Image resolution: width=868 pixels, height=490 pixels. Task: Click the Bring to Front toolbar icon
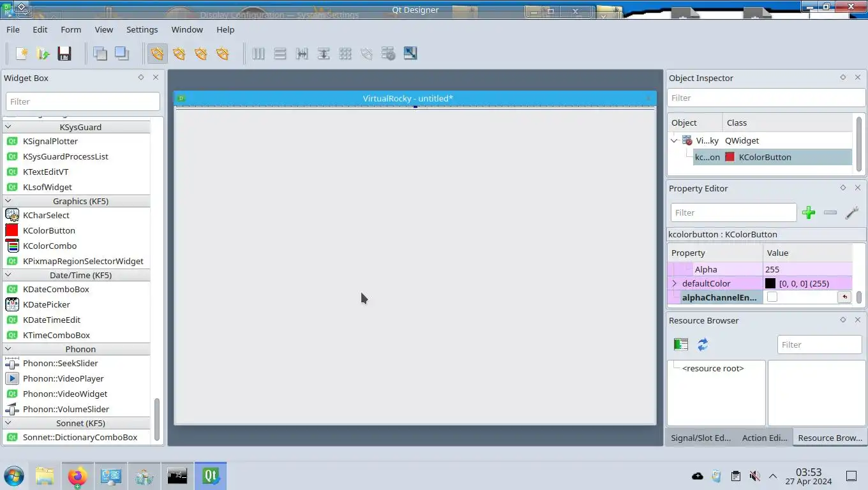coord(122,54)
